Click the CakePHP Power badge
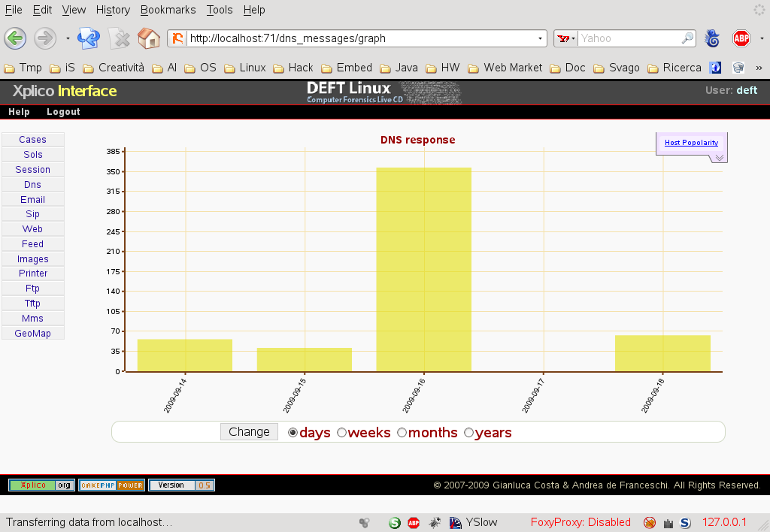The width and height of the screenshot is (770, 532). pos(111,485)
